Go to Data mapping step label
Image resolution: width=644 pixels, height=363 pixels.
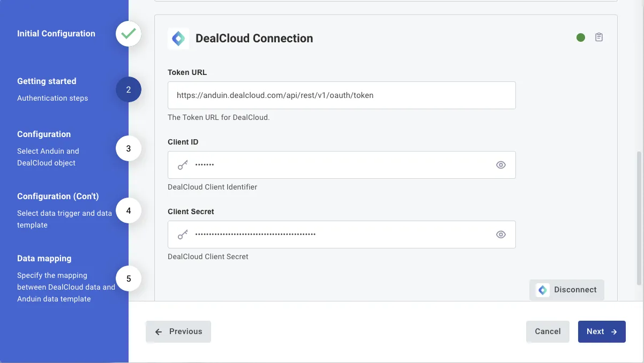[x=44, y=259]
